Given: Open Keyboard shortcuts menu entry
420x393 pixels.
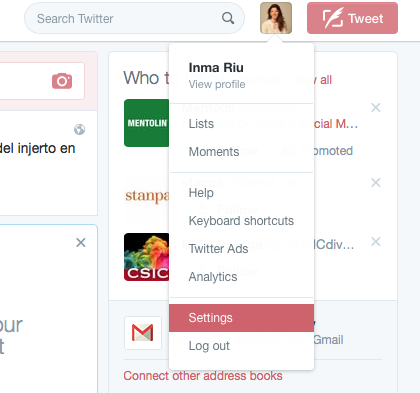Looking at the screenshot, I should coord(241,221).
